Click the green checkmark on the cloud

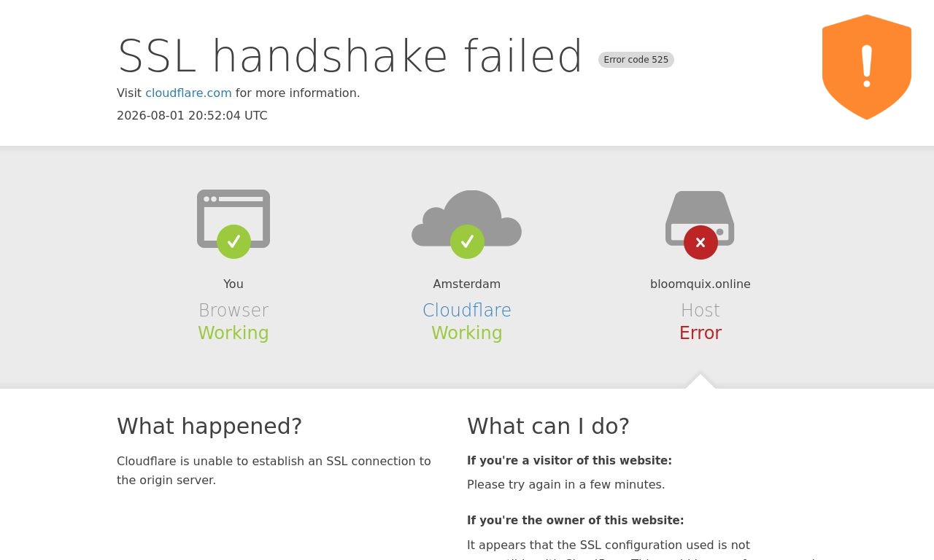(x=467, y=241)
